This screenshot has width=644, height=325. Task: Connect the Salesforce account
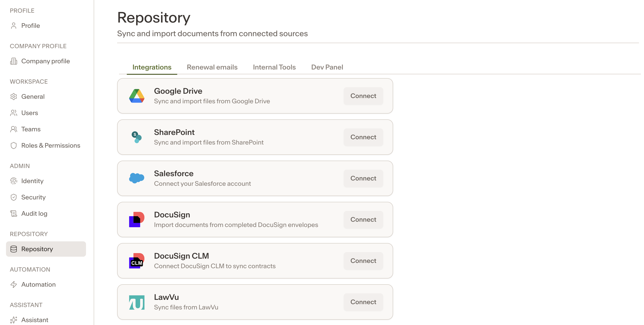(363, 179)
